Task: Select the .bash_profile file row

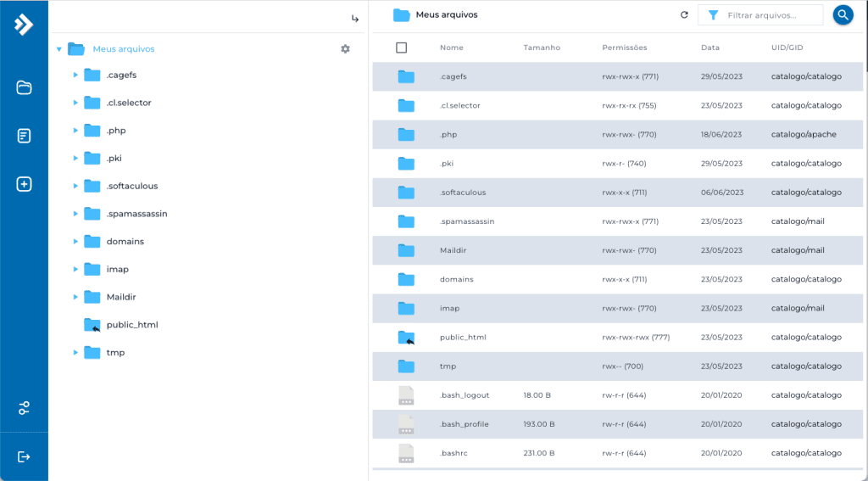Action: pos(617,424)
